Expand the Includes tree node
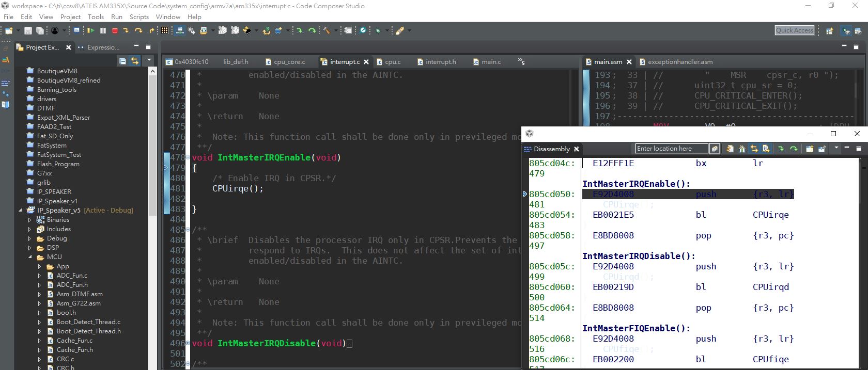Screen dimensions: 868x370 point(29,229)
